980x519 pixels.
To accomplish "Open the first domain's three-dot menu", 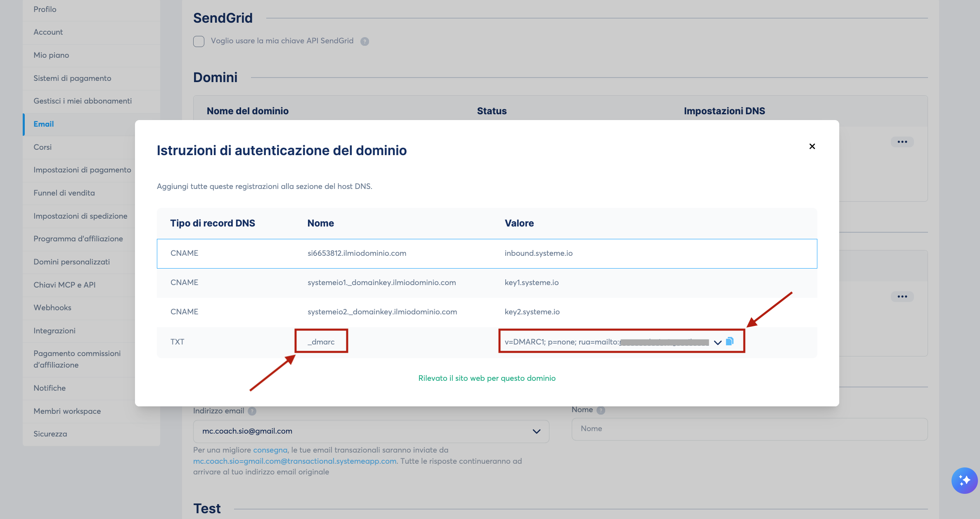I will [x=902, y=142].
